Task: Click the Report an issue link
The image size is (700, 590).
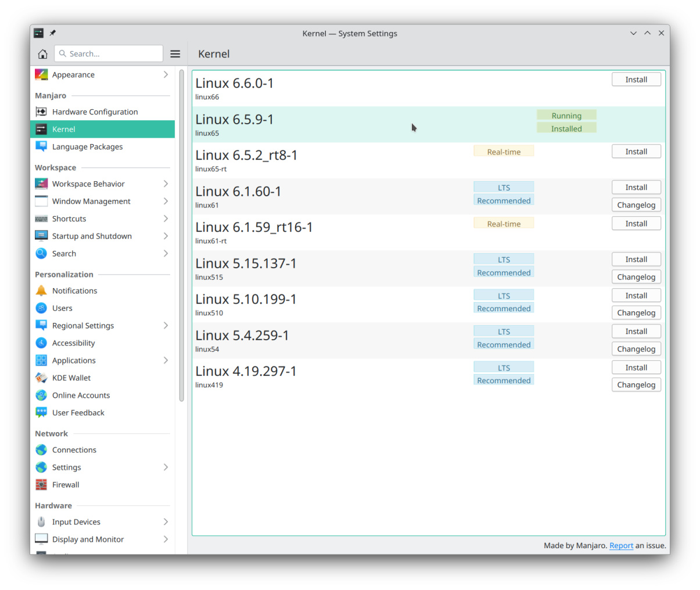Action: (621, 546)
